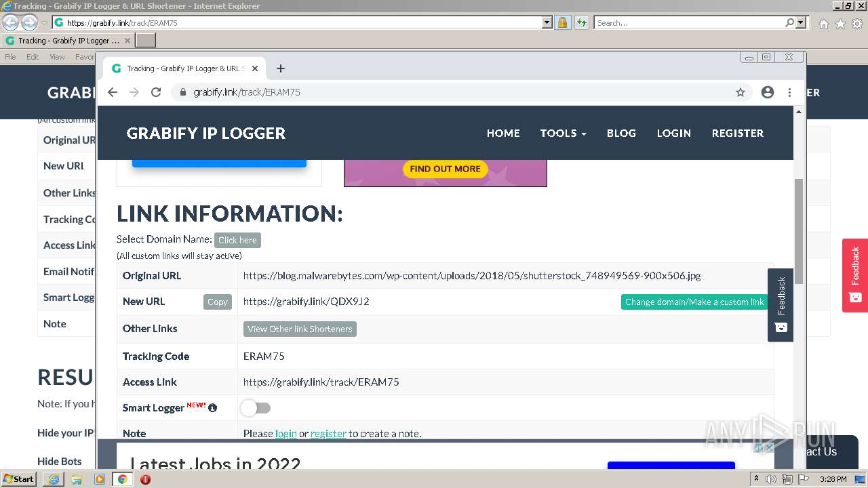Open LOGIN nav link
Image resolution: width=868 pixels, height=488 pixels.
673,134
